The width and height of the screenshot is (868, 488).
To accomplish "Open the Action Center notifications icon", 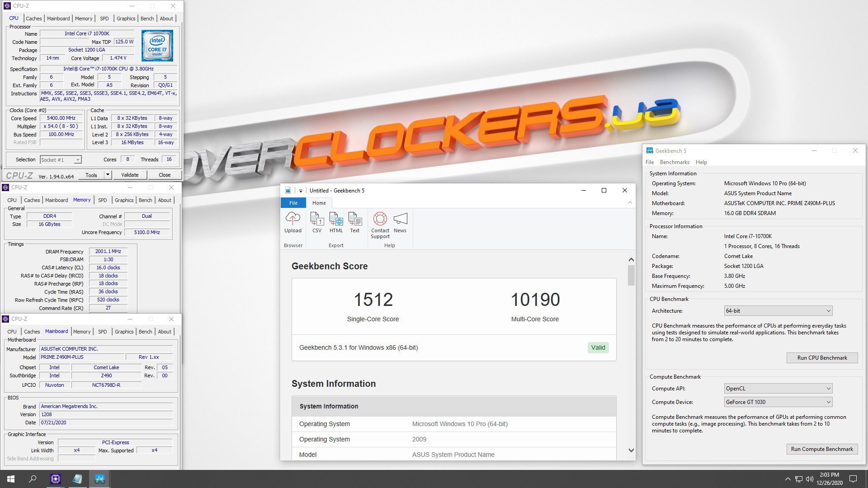I will click(853, 479).
